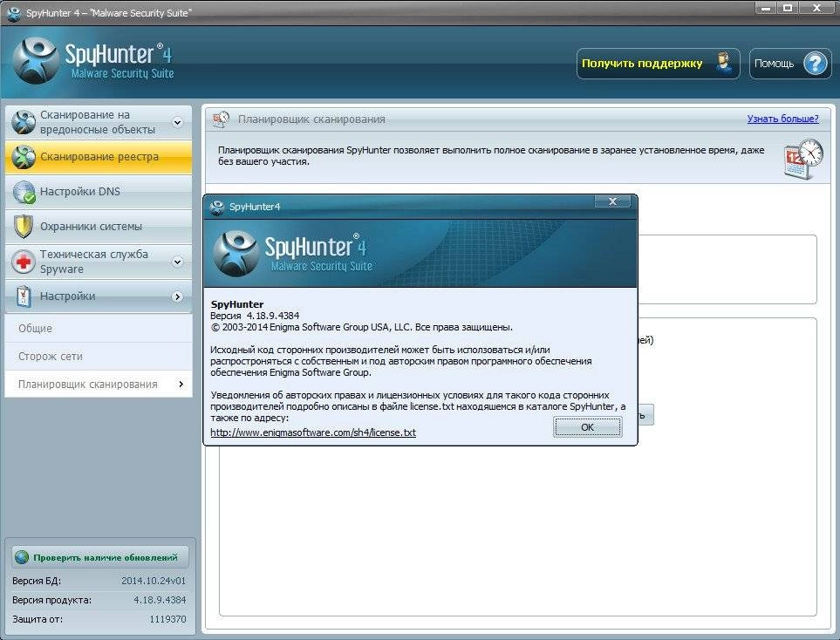Click the database version 2014.10.24v01
This screenshot has height=640, width=840.
154,581
